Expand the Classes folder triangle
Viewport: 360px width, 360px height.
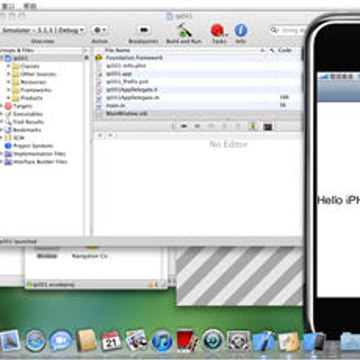[8, 66]
